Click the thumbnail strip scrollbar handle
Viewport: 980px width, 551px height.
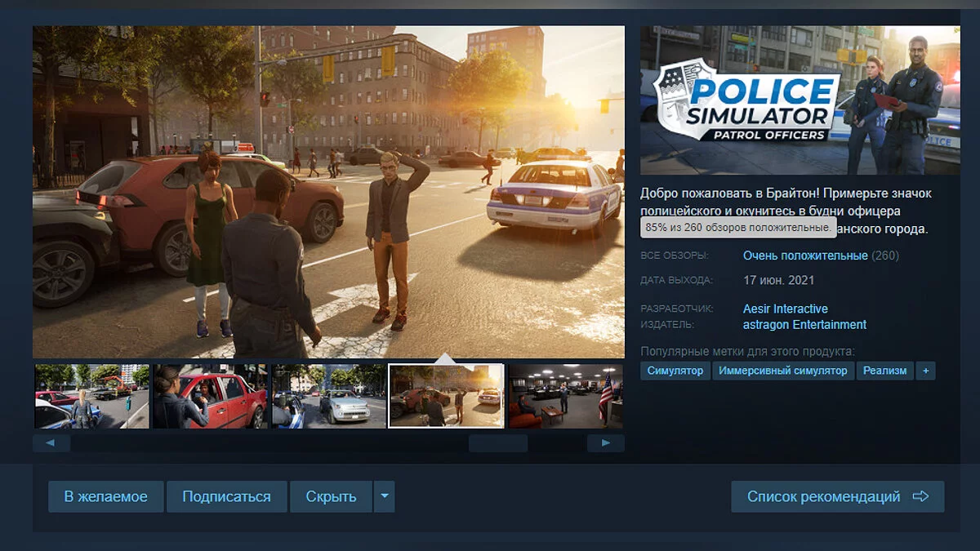pyautogui.click(x=498, y=443)
